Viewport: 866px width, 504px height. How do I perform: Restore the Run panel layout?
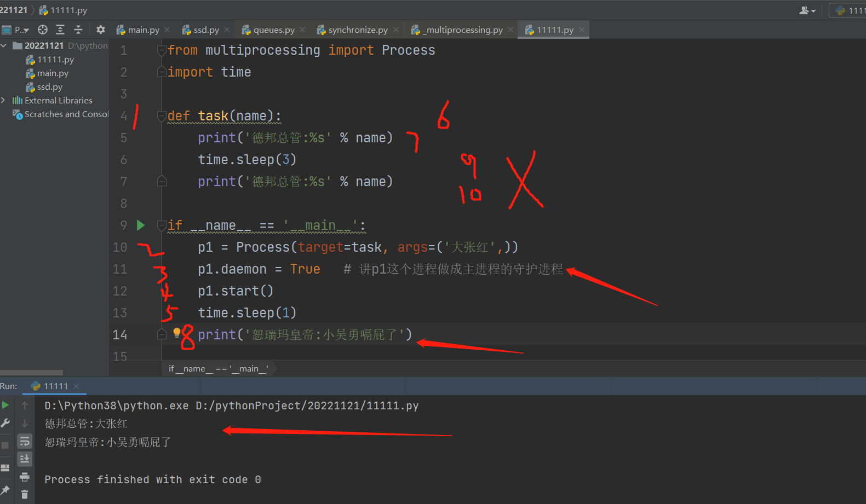tap(5, 468)
